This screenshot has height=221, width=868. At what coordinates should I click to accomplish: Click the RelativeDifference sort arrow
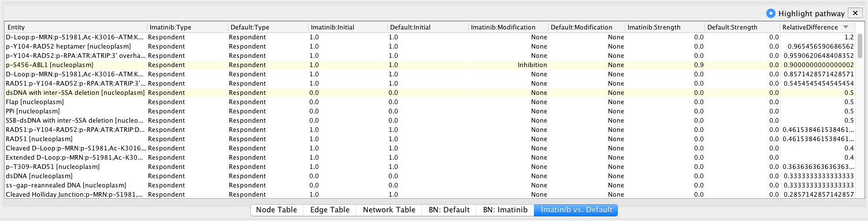(846, 27)
